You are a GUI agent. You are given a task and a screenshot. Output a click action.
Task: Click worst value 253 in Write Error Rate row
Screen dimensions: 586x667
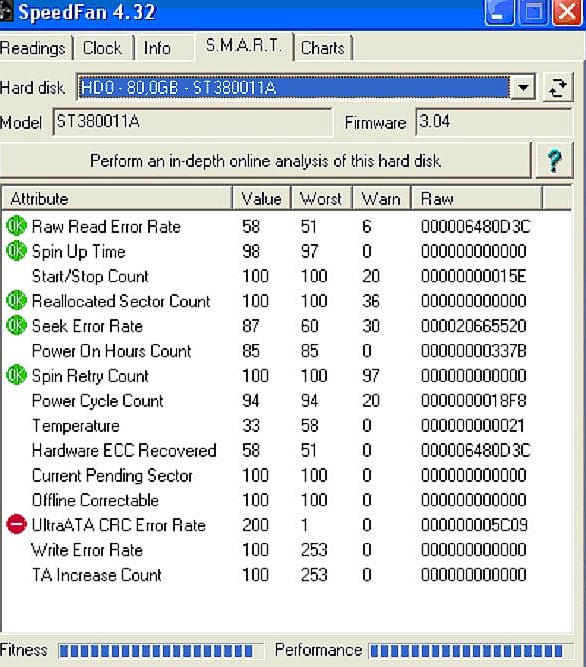314,550
